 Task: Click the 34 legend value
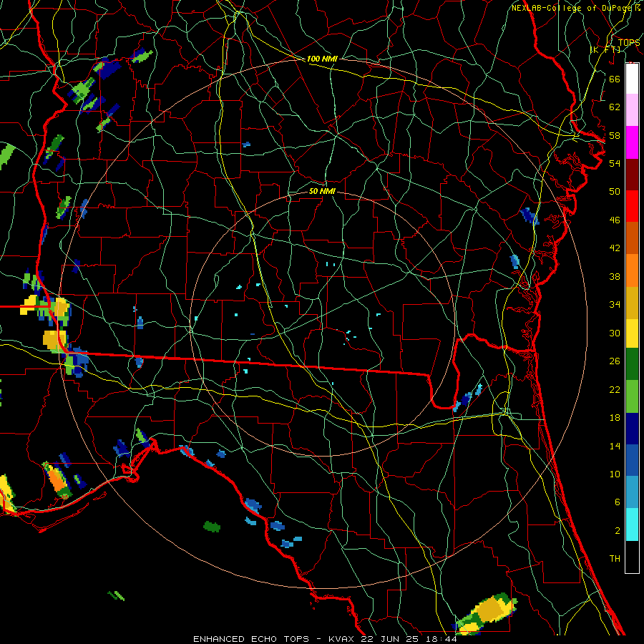pos(615,305)
